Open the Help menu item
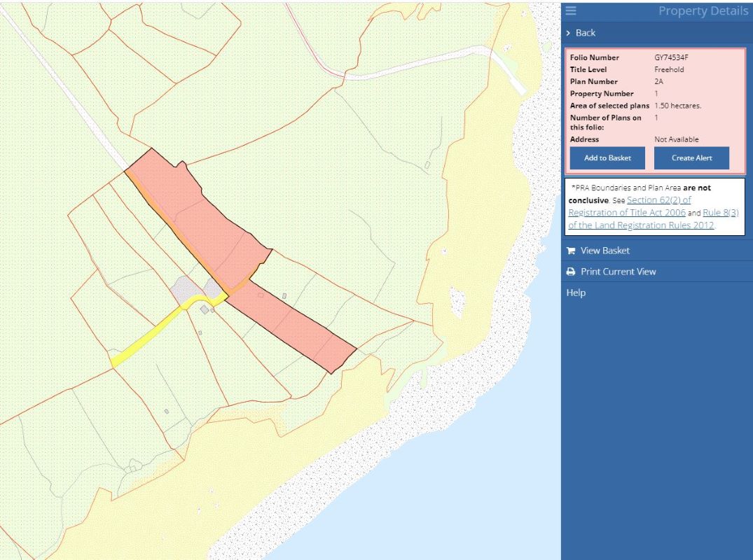 pyautogui.click(x=576, y=293)
